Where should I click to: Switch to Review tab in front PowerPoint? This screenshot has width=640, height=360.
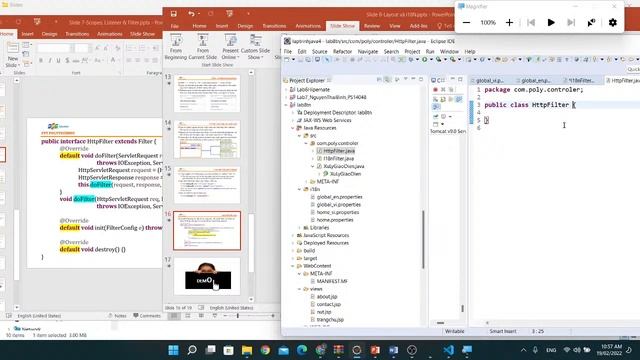371,26
